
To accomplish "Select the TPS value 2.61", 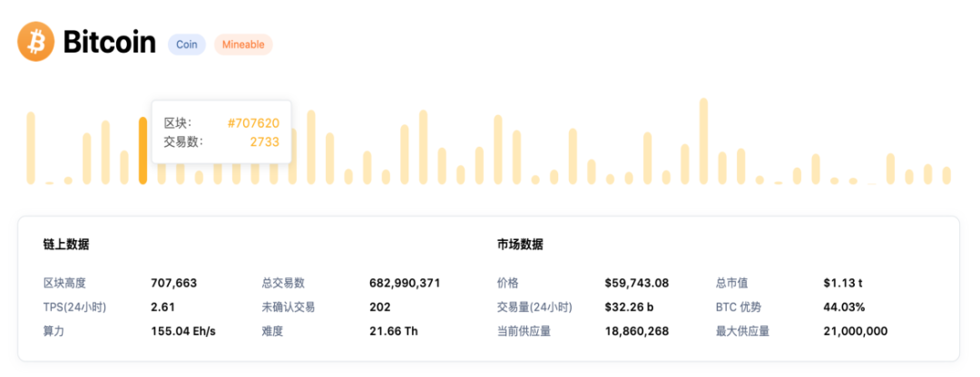I will [x=162, y=307].
